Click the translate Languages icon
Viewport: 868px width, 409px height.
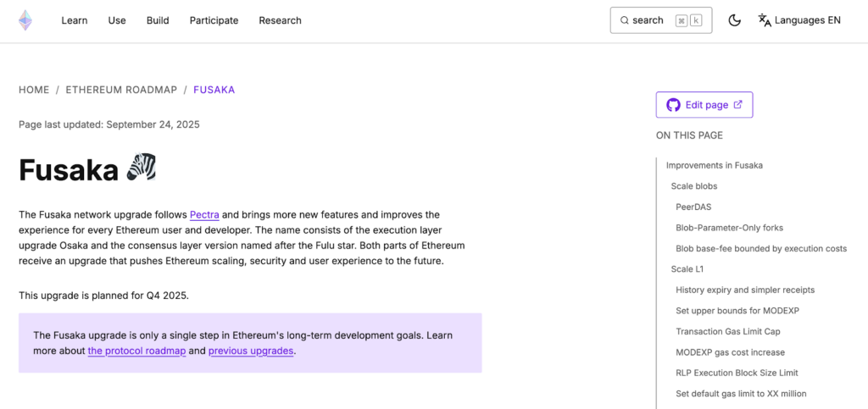point(765,20)
